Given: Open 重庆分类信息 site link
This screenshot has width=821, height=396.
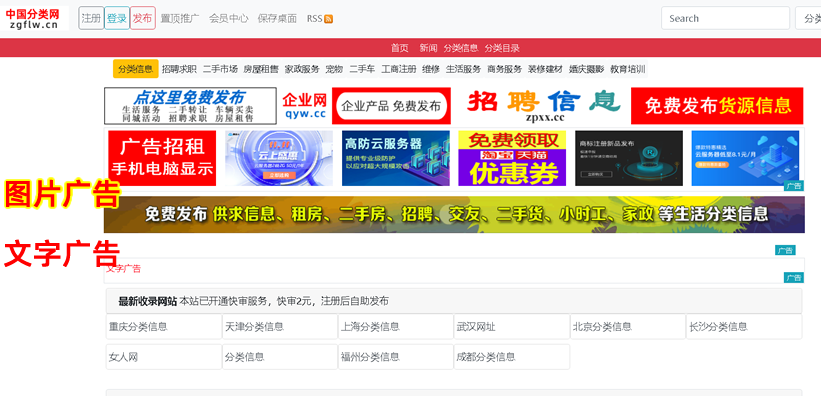Looking at the screenshot, I should click(x=138, y=327).
